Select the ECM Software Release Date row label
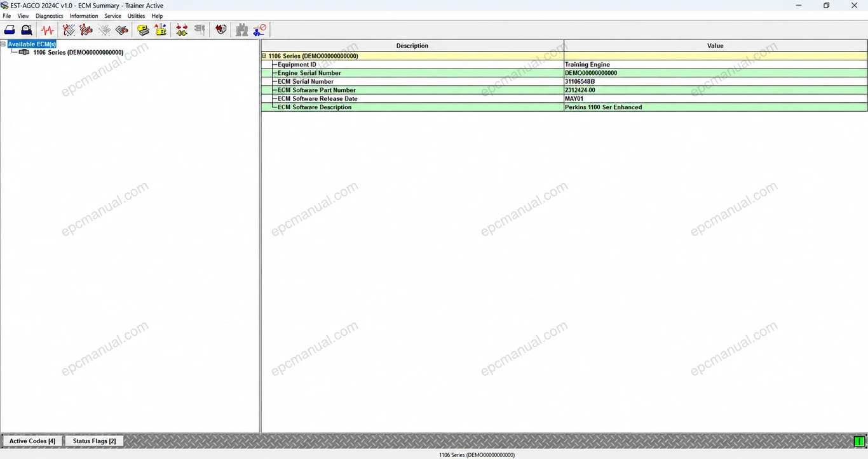 pyautogui.click(x=318, y=99)
